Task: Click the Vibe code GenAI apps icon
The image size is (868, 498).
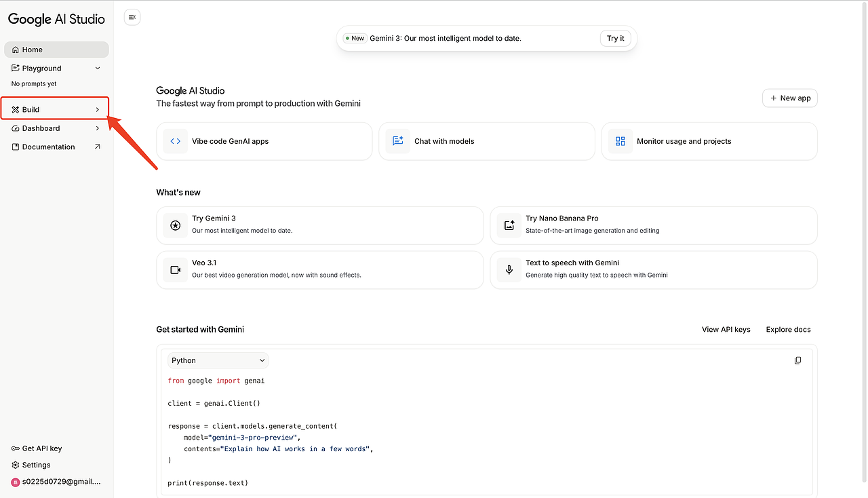Action: pos(176,141)
